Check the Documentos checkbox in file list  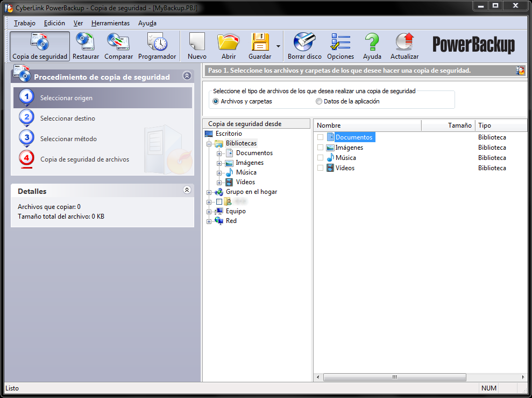321,137
